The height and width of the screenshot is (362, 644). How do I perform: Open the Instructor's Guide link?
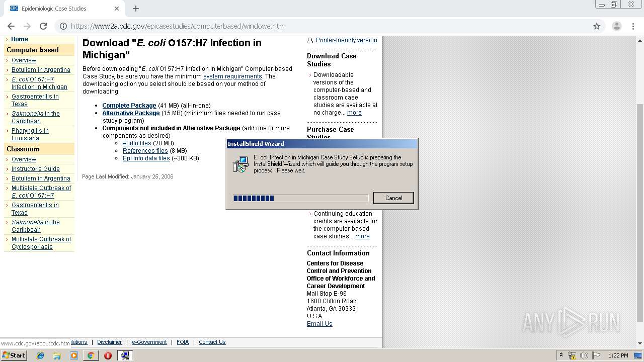pos(36,169)
